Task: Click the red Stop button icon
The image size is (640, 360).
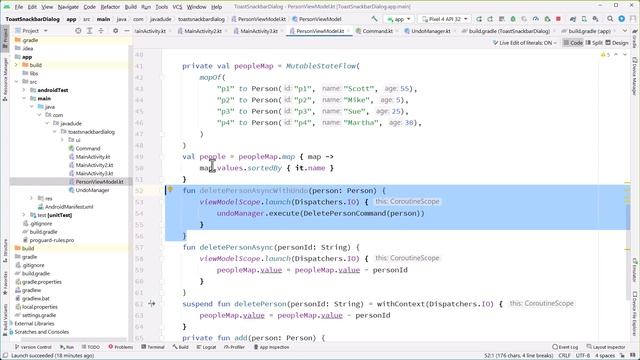Action: coord(558,19)
